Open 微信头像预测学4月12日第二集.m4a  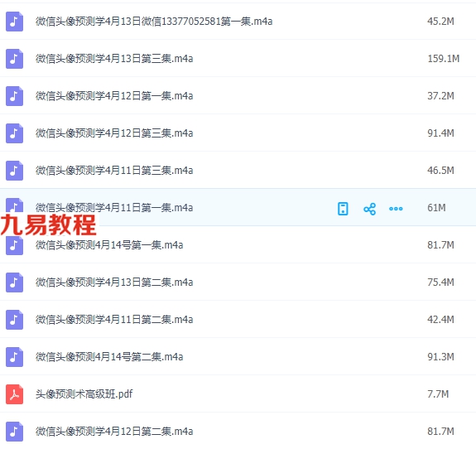(x=114, y=432)
